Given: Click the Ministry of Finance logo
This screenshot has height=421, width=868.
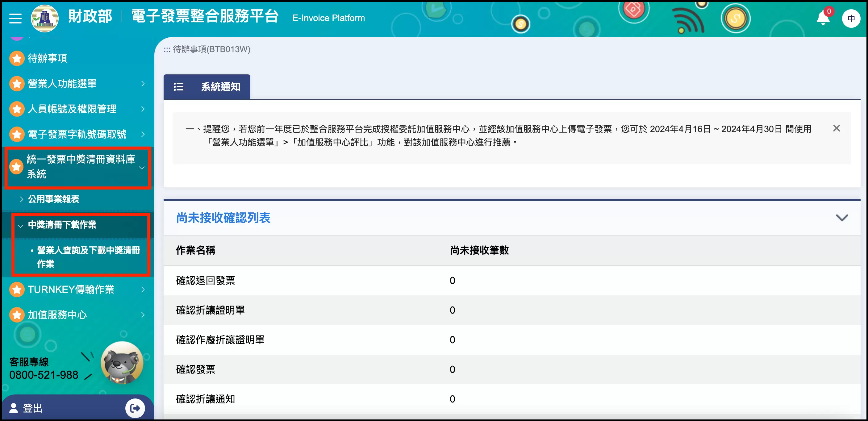Looking at the screenshot, I should [44, 18].
